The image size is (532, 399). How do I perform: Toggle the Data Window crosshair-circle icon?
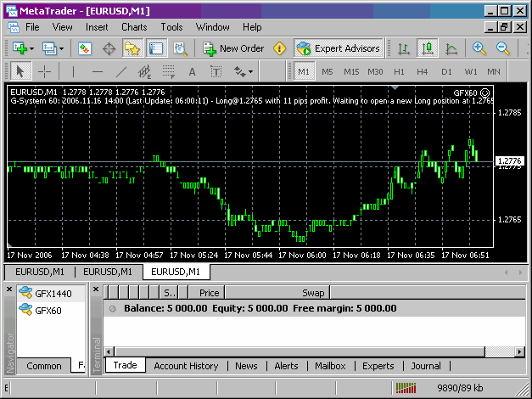click(109, 49)
